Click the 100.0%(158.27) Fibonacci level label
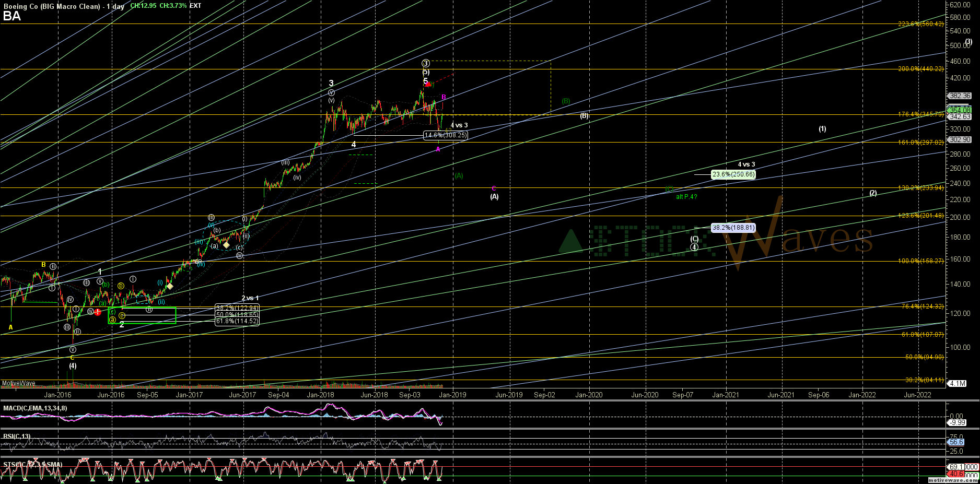The width and height of the screenshot is (980, 484). 921,261
